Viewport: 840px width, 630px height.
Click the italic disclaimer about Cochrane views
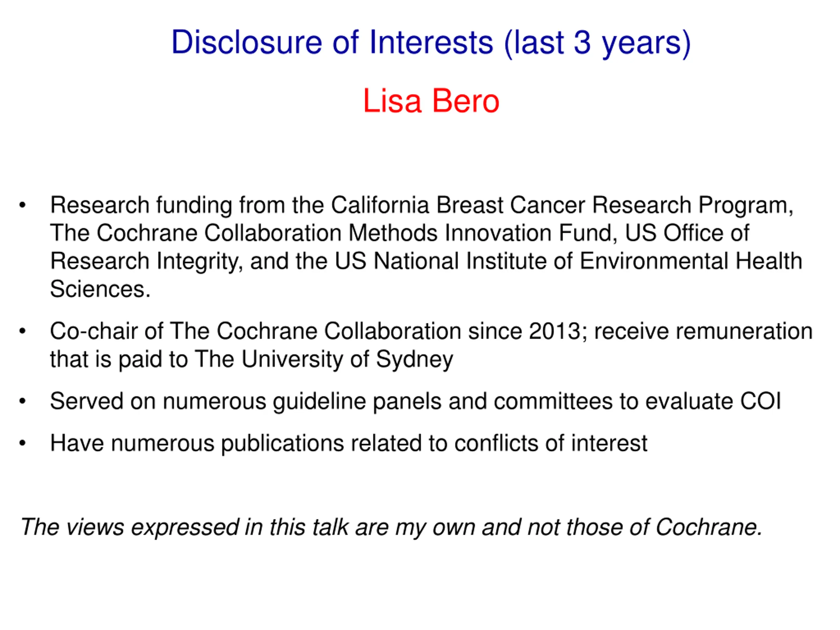pos(391,527)
